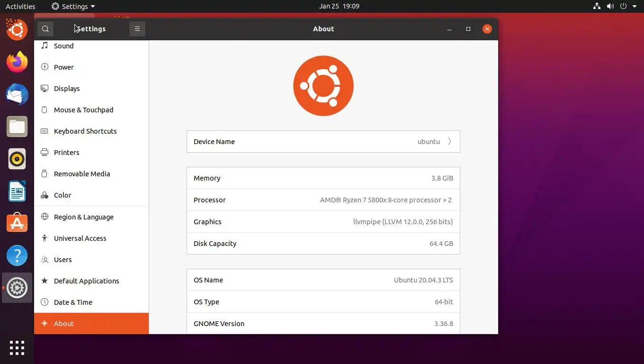Show Applications grid in the dock

coord(17,347)
